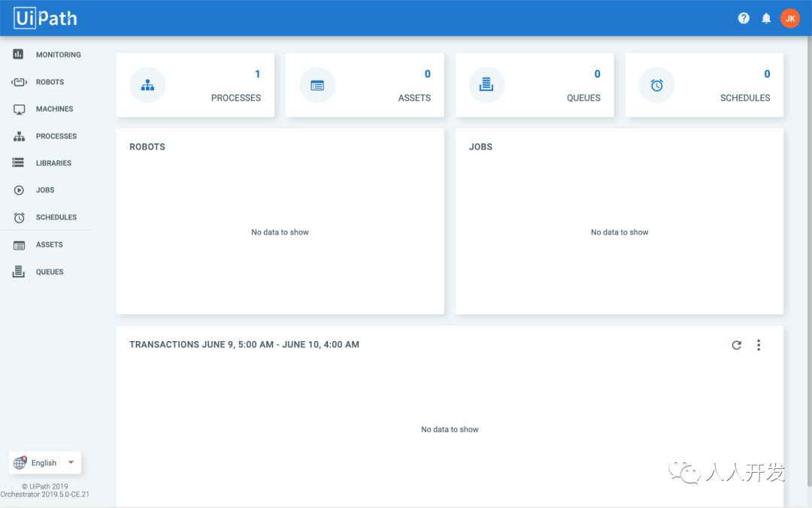Click the Transactions date range heading
The image size is (812, 508).
click(x=244, y=345)
